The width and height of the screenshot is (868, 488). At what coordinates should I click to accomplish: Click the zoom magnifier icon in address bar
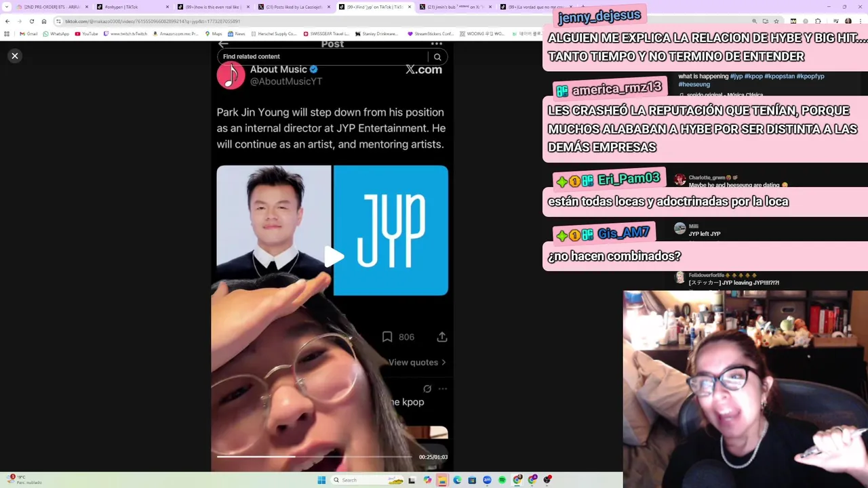click(x=754, y=21)
